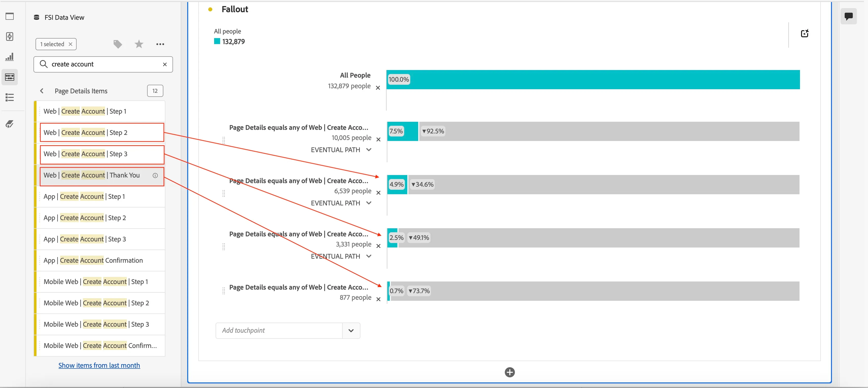Image resolution: width=868 pixels, height=388 pixels.
Task: Remove the 6,539 people touchpoint
Action: point(378,193)
